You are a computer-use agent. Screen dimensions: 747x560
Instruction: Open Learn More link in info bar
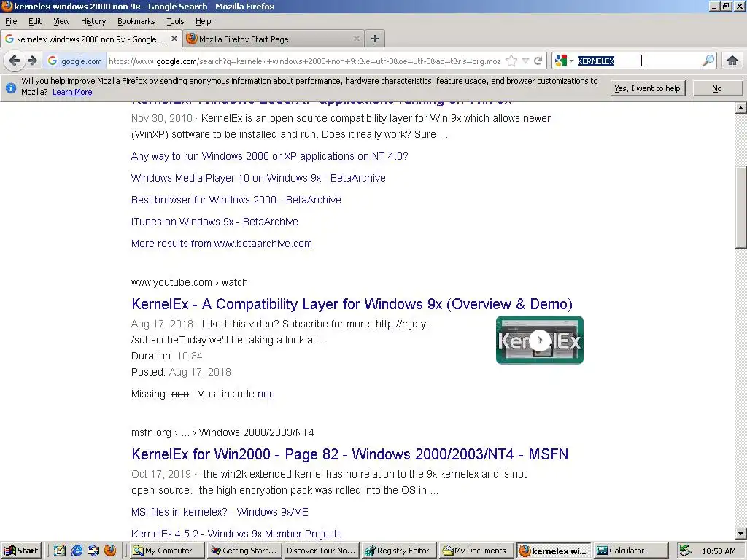point(72,92)
